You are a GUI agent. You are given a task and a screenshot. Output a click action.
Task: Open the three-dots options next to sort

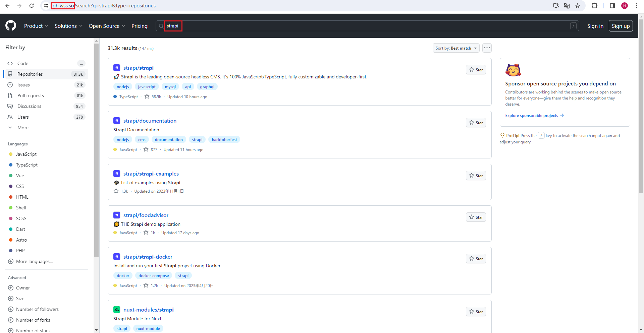[x=487, y=48]
